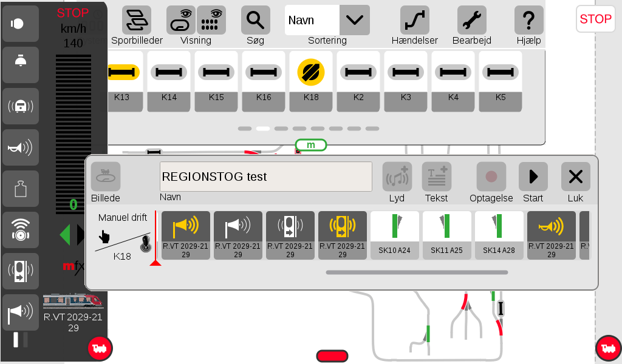622x364 pixels.
Task: Select white door sound R.VT step
Action: 290,235
